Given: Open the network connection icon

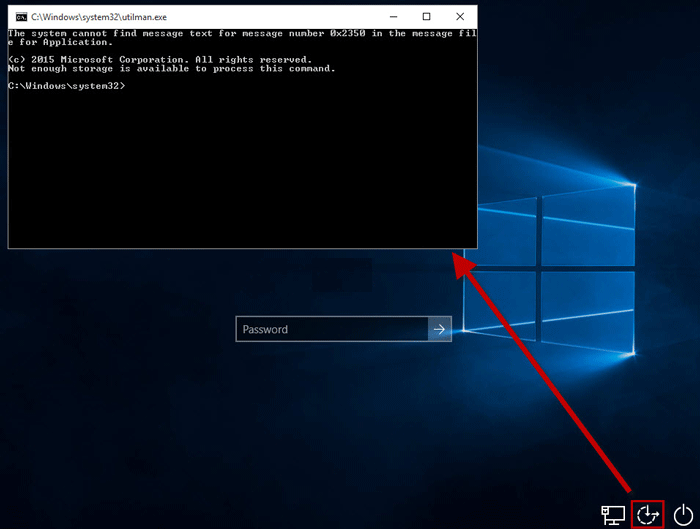Looking at the screenshot, I should point(613,515).
